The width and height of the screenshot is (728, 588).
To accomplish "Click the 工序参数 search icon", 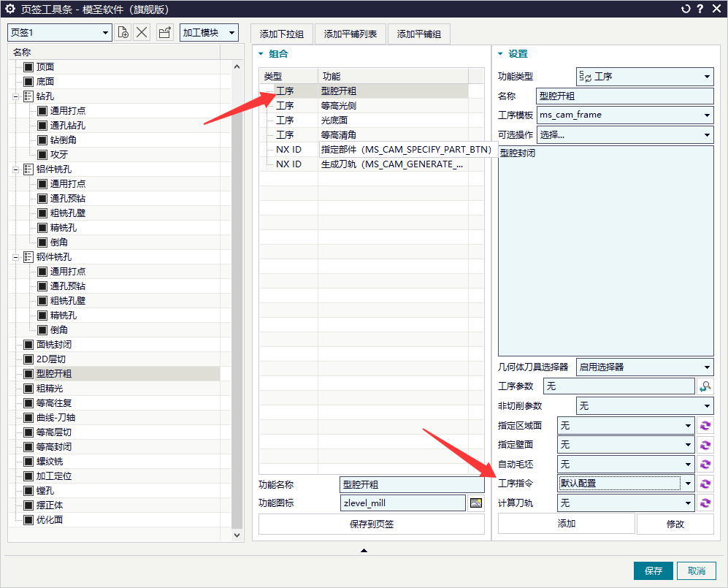I will [x=705, y=386].
